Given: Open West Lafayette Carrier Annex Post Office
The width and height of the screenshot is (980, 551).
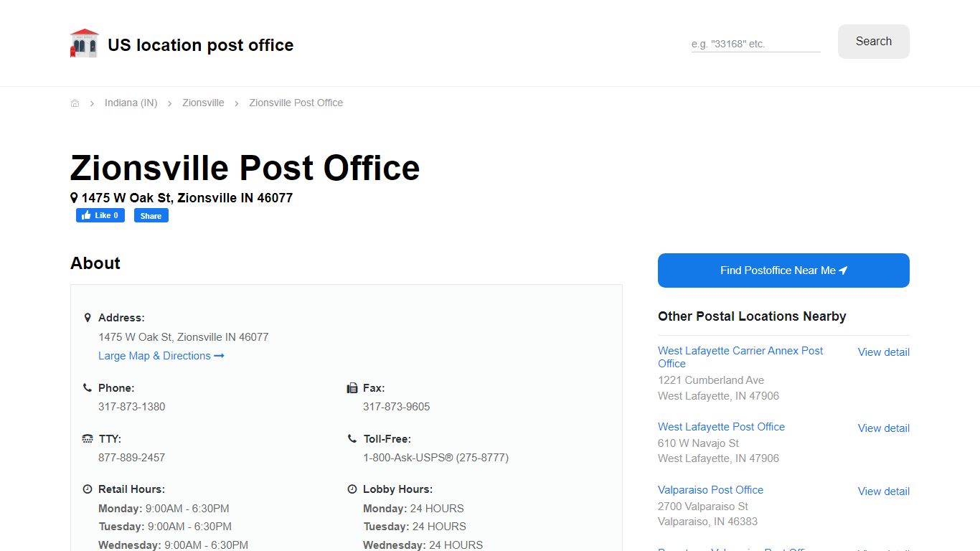Looking at the screenshot, I should [x=740, y=357].
